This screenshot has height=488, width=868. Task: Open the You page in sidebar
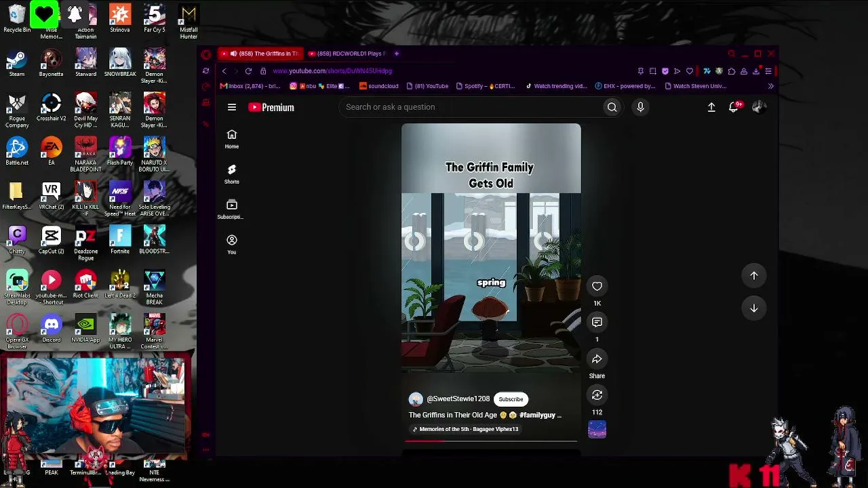tap(232, 244)
